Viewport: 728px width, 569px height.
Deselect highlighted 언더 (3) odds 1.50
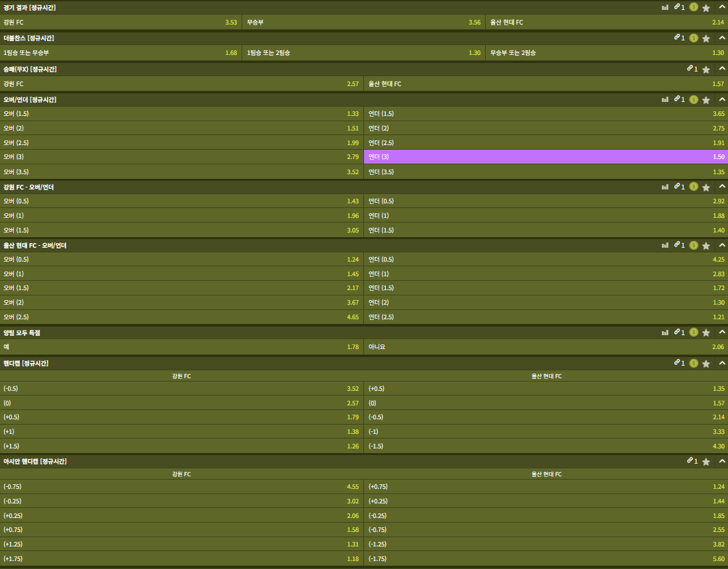point(545,157)
